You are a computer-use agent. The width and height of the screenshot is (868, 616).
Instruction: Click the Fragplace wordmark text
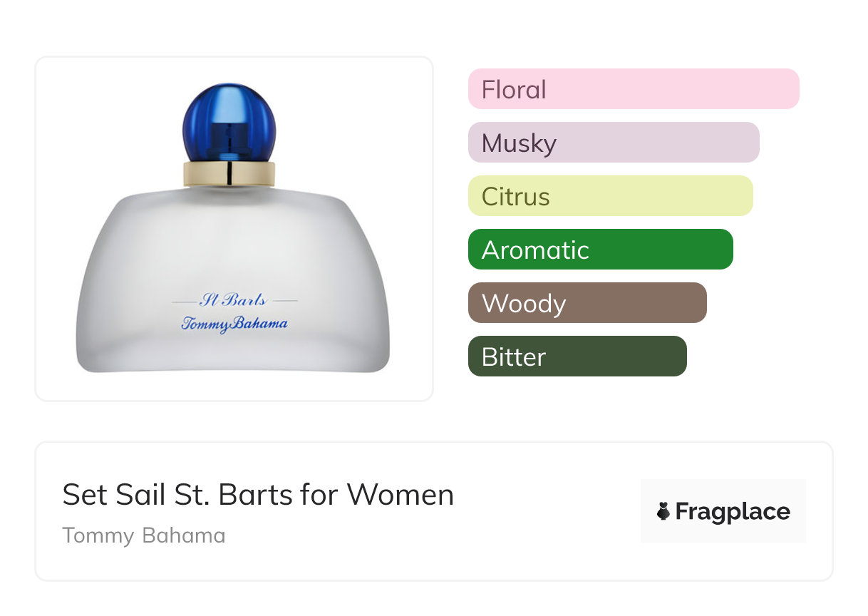coord(732,511)
